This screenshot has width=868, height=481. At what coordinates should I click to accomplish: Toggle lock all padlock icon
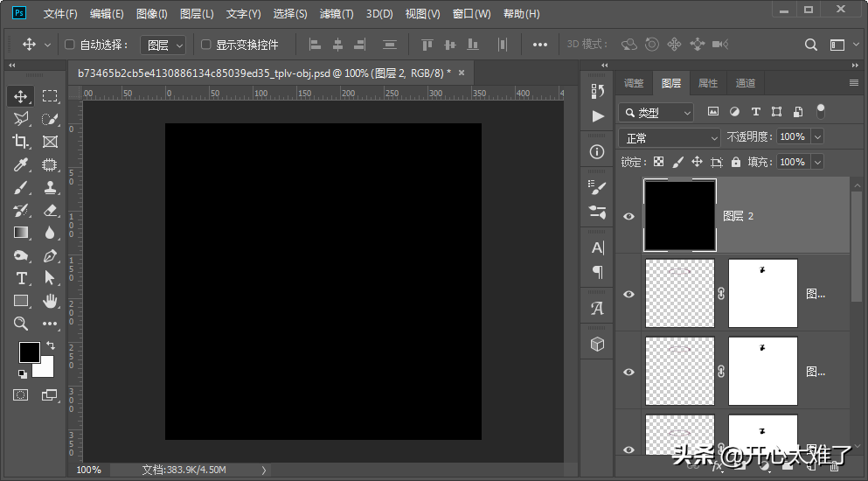pos(736,162)
